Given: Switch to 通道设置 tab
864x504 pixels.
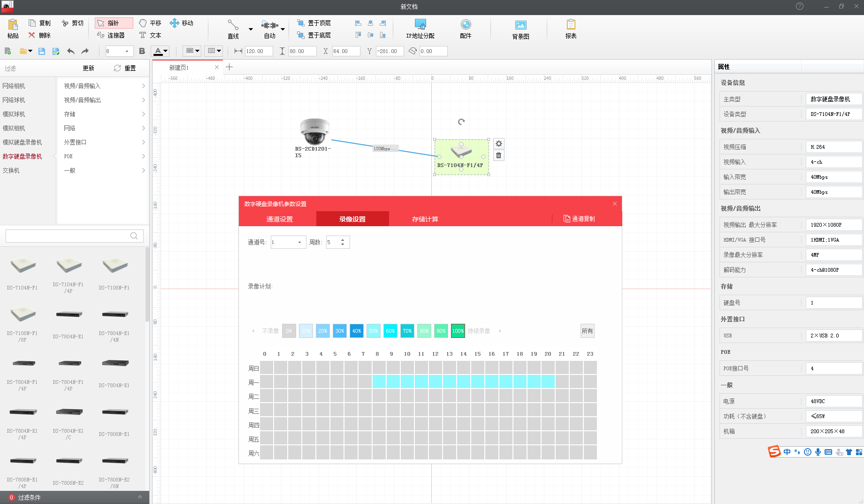Looking at the screenshot, I should point(280,219).
